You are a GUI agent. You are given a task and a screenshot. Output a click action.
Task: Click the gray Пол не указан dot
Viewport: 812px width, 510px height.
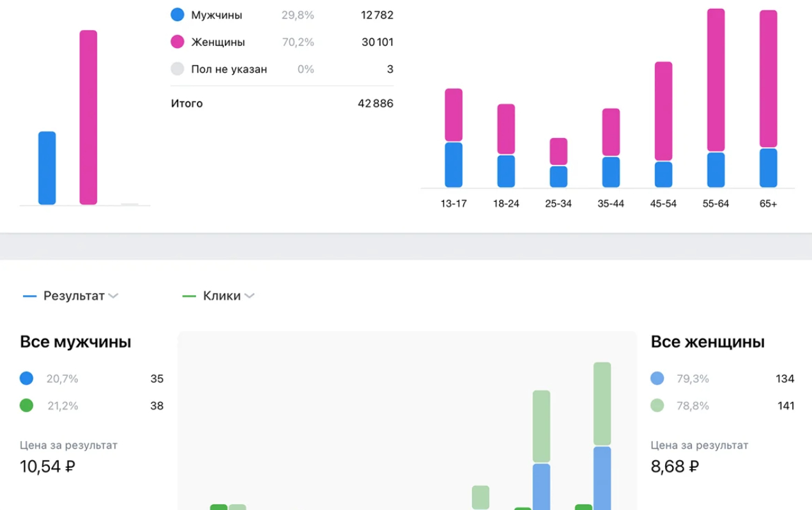point(178,69)
